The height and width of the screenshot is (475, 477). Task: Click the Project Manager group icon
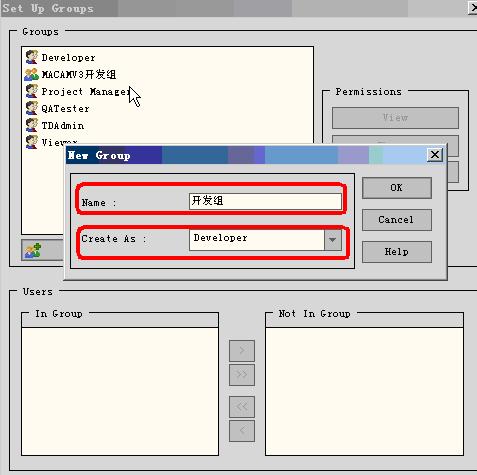click(32, 91)
